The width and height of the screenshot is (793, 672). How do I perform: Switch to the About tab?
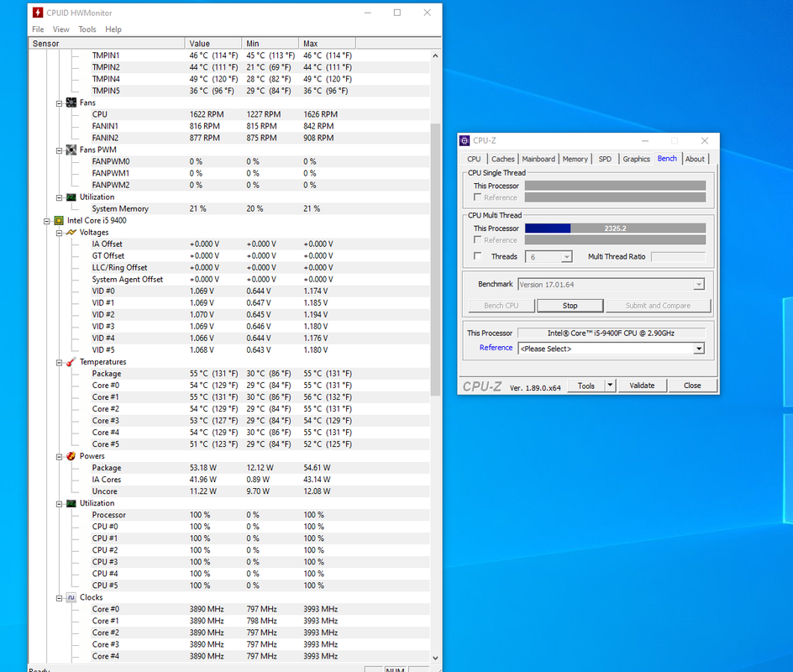(695, 159)
